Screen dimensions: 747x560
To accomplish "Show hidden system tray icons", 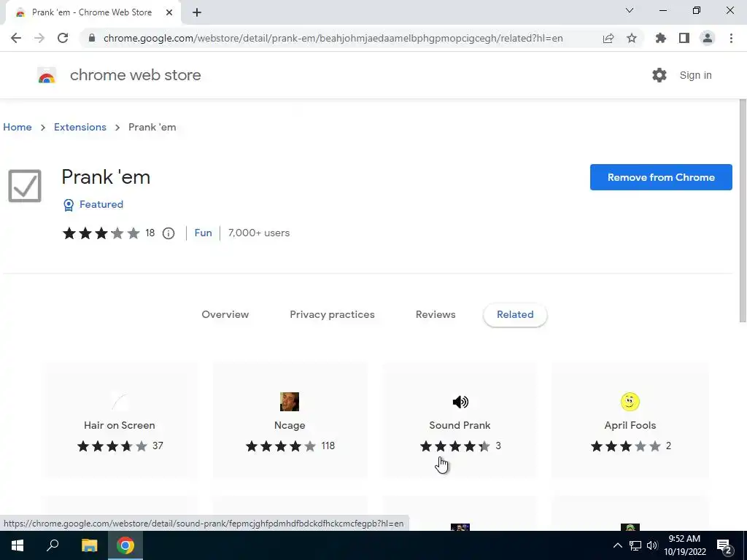I will tap(617, 545).
